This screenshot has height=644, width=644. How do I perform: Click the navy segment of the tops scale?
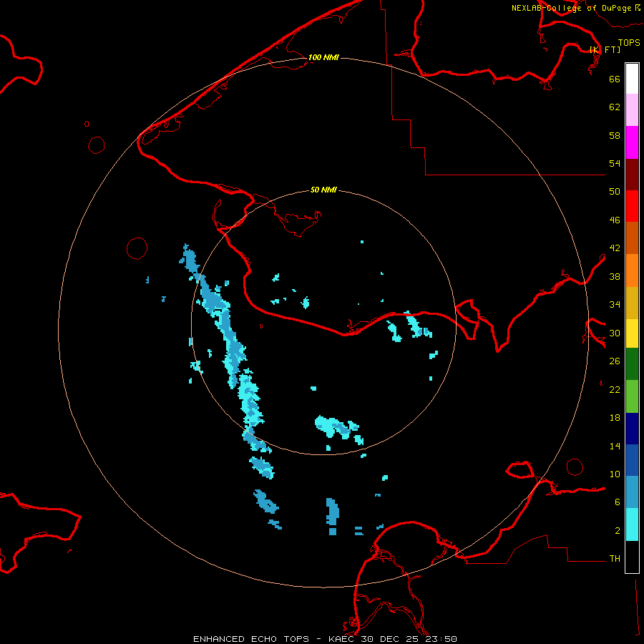click(x=632, y=429)
